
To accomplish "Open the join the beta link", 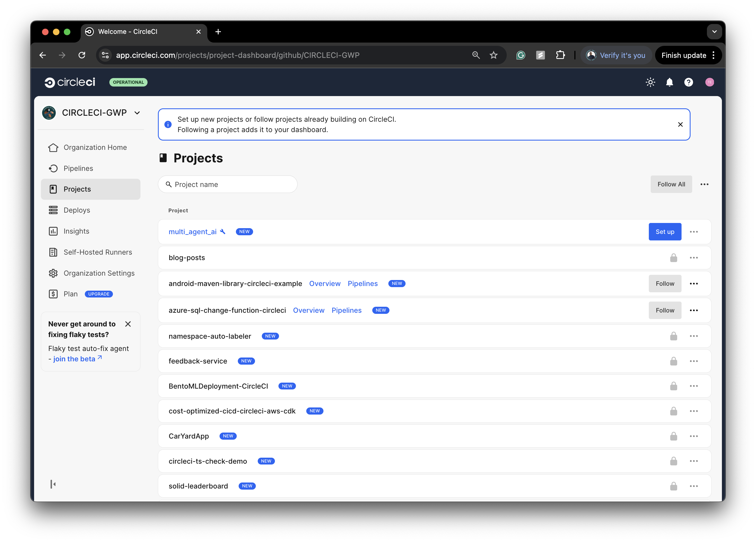I will click(x=74, y=359).
